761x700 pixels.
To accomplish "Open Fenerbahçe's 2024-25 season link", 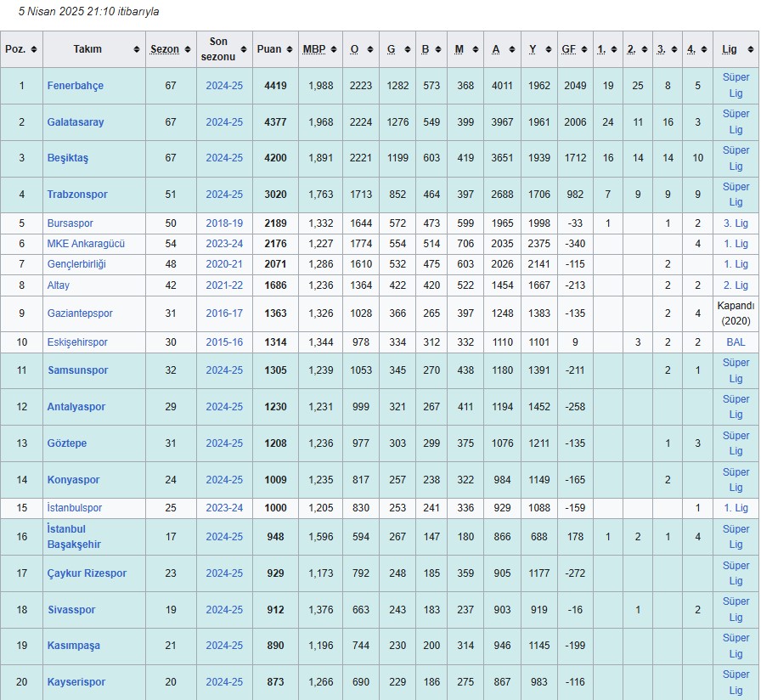I will (x=224, y=86).
